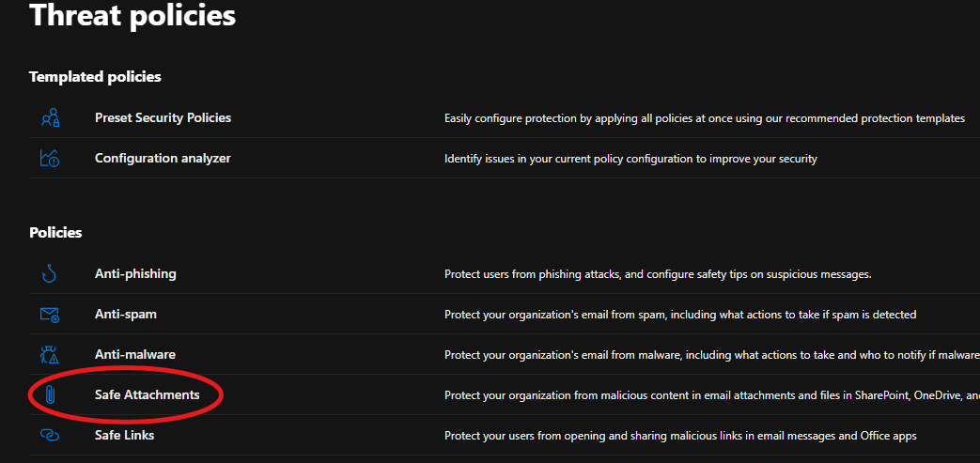Open the Anti-malware policy page
This screenshot has height=463, width=980.
pos(135,355)
